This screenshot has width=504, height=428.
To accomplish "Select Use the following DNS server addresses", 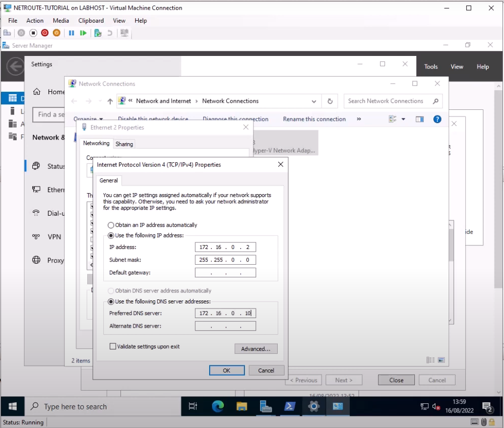I will coord(110,301).
